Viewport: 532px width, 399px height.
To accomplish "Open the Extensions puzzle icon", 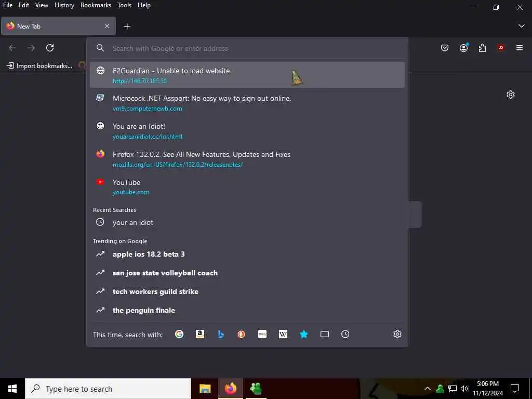I will [x=482, y=48].
